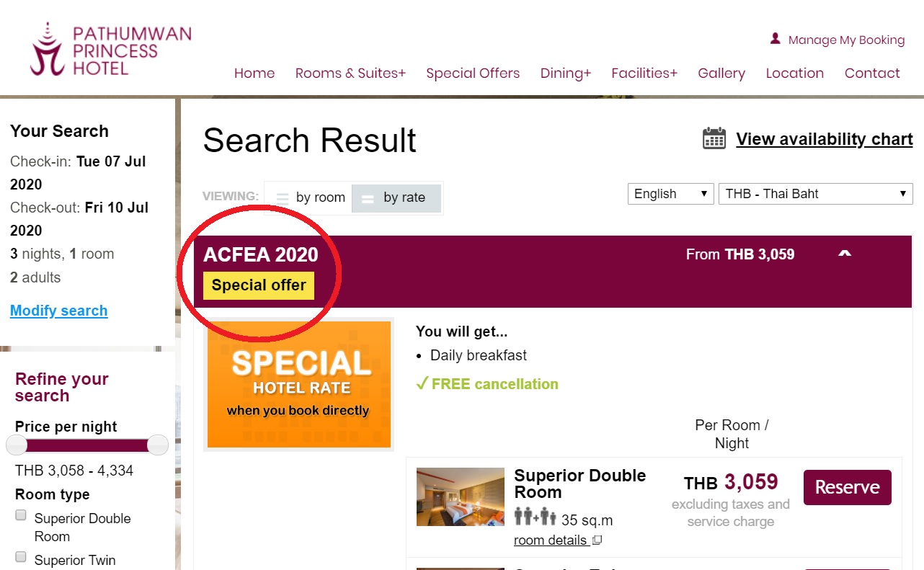Click the Manage My Booking person icon

[x=776, y=39]
